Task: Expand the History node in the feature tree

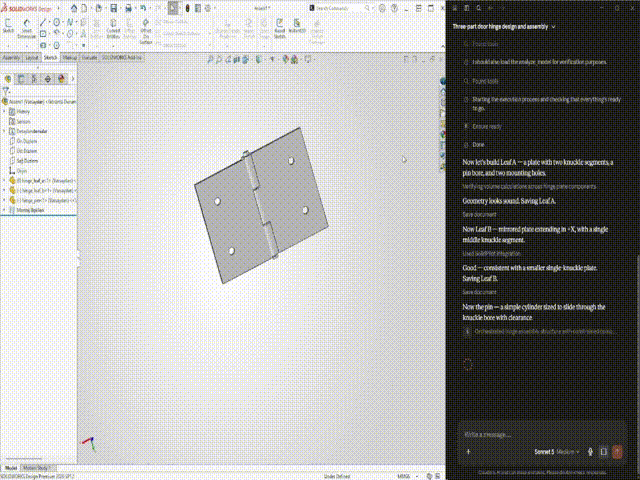Action: pyautogui.click(x=4, y=111)
